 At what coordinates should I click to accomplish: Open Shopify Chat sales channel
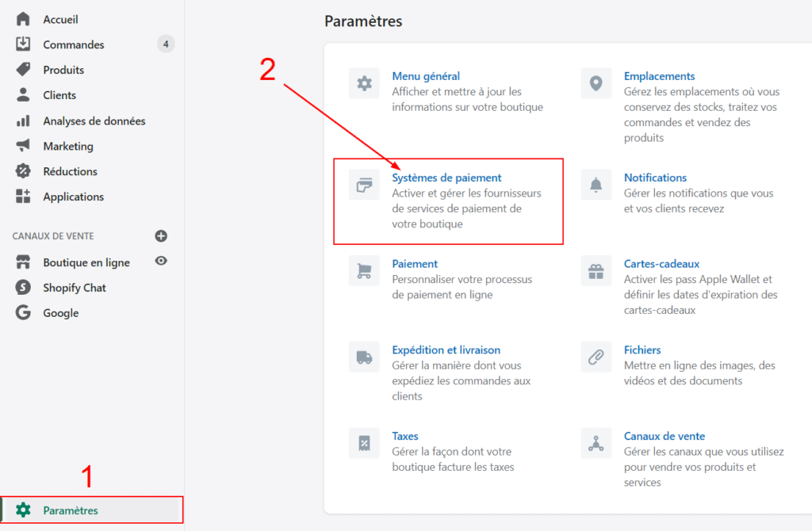[x=74, y=288]
